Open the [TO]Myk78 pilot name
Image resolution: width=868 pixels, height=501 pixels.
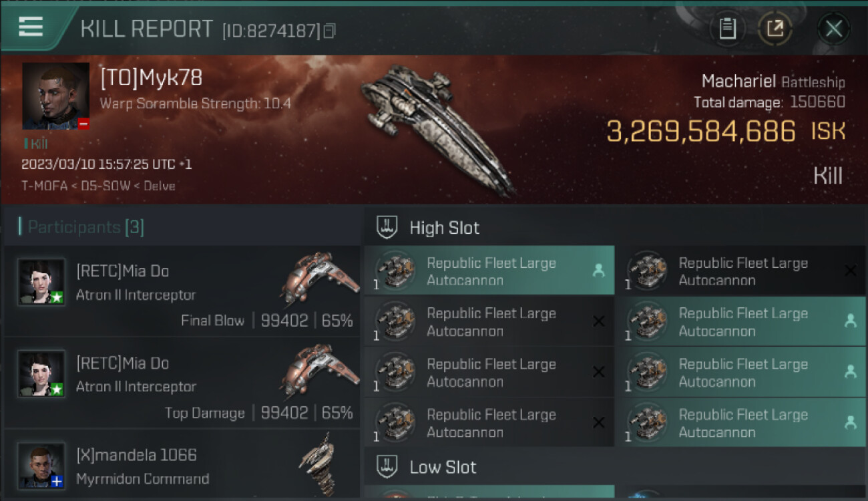[151, 78]
